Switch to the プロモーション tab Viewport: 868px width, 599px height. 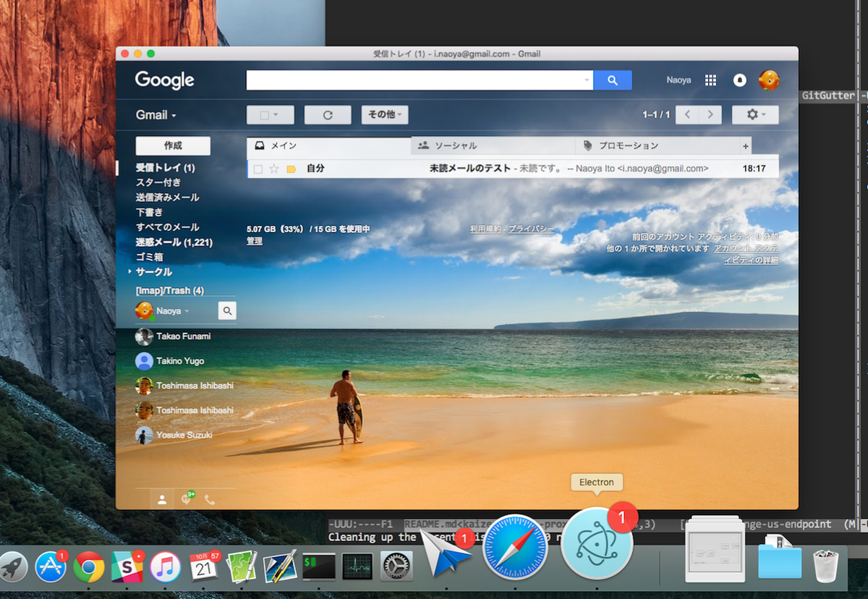point(658,145)
